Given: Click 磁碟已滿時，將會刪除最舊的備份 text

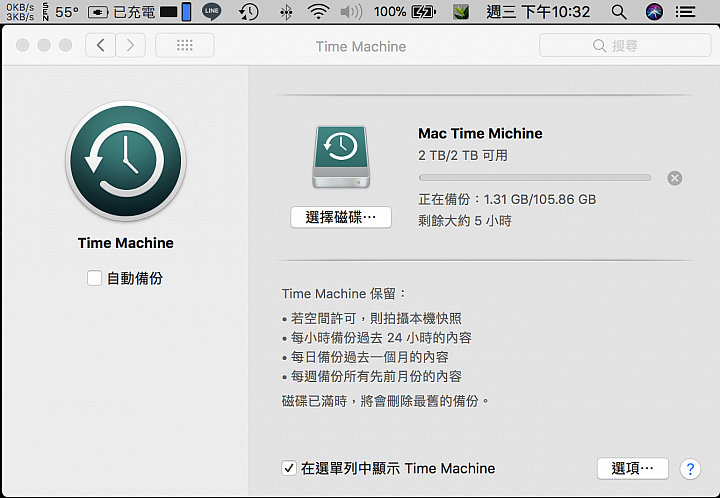Looking at the screenshot, I should point(385,401).
